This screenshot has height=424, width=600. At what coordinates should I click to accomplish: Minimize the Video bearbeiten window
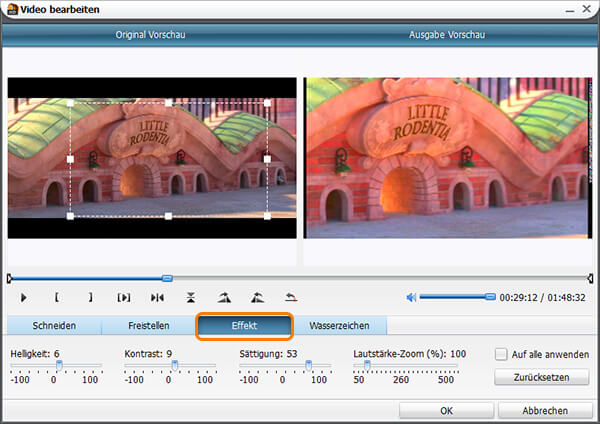coord(570,11)
